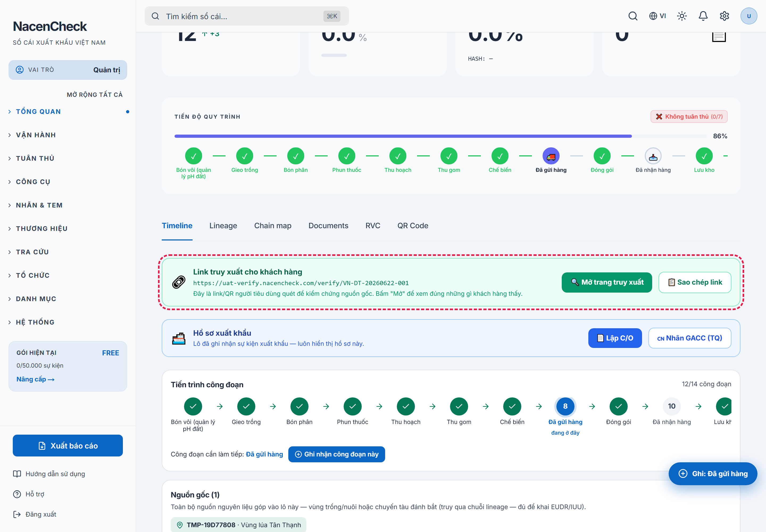Click the chain link icon in traceability banner
Viewport: 766px width, 532px height.
pyautogui.click(x=179, y=282)
